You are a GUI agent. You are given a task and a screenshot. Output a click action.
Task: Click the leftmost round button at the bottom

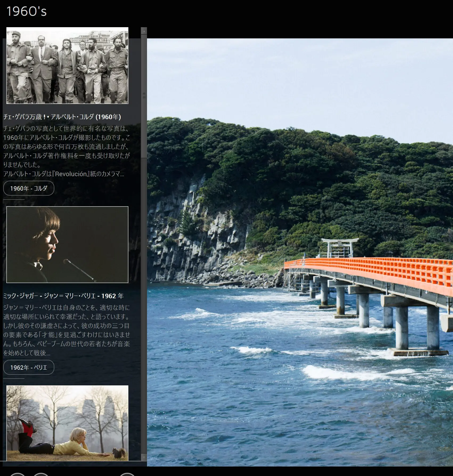pyautogui.click(x=18, y=474)
